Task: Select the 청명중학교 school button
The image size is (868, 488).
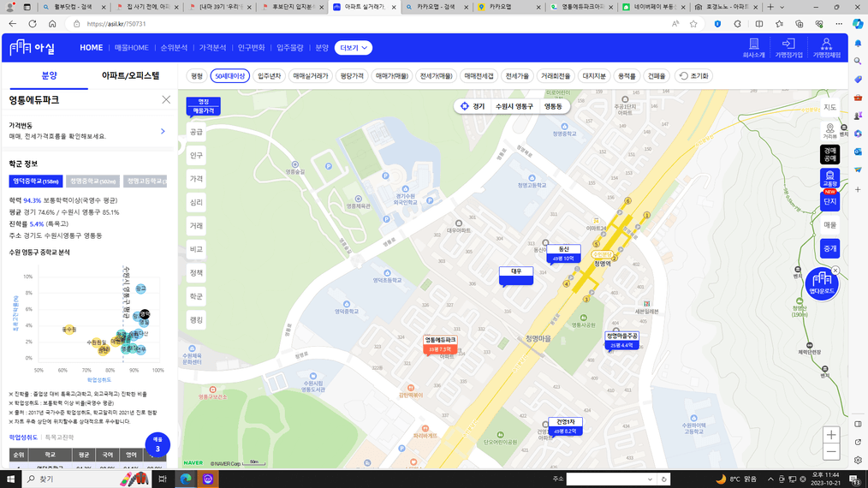Action: point(92,182)
